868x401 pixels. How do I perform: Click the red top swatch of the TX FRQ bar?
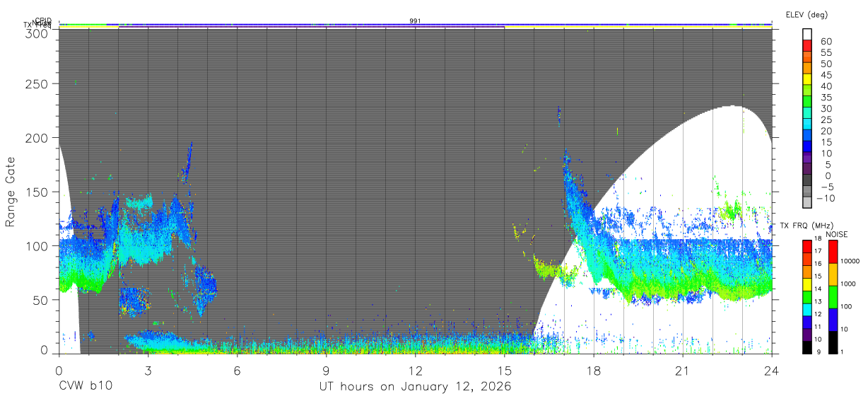(x=807, y=246)
